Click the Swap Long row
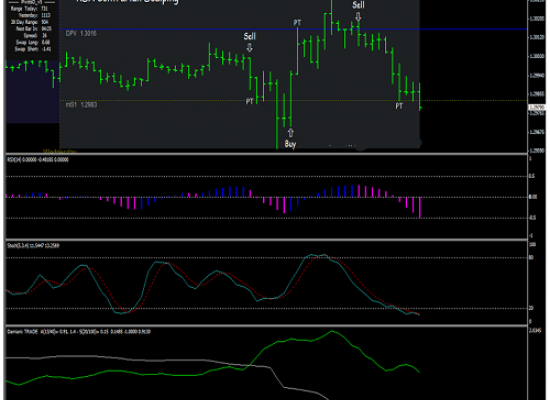 click(33, 42)
